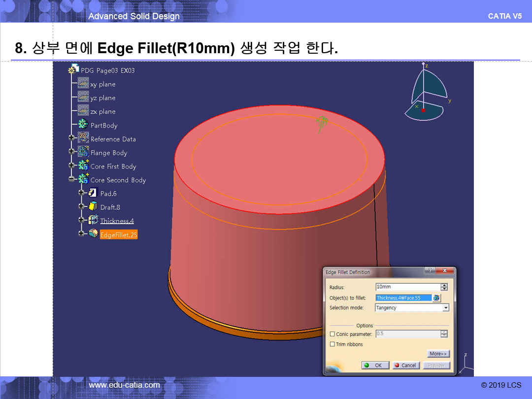Click the Radius 10mm input field
Screen dimensions: 532x399
click(x=407, y=287)
